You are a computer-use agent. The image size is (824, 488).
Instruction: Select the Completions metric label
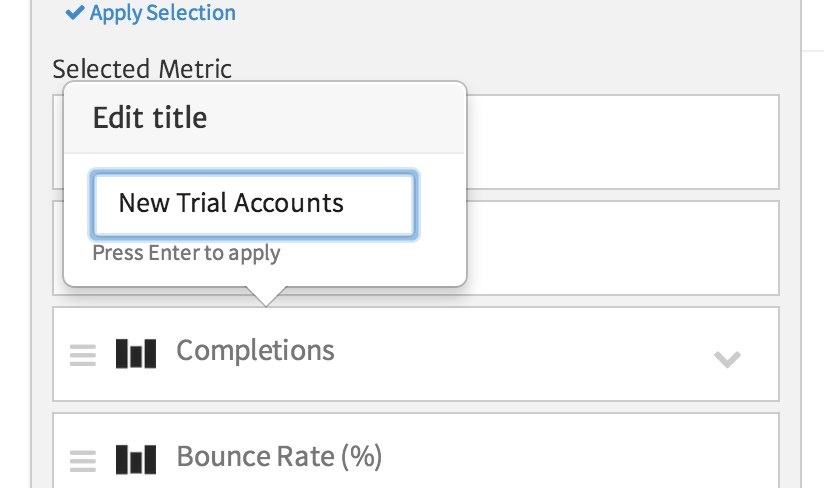pyautogui.click(x=255, y=350)
